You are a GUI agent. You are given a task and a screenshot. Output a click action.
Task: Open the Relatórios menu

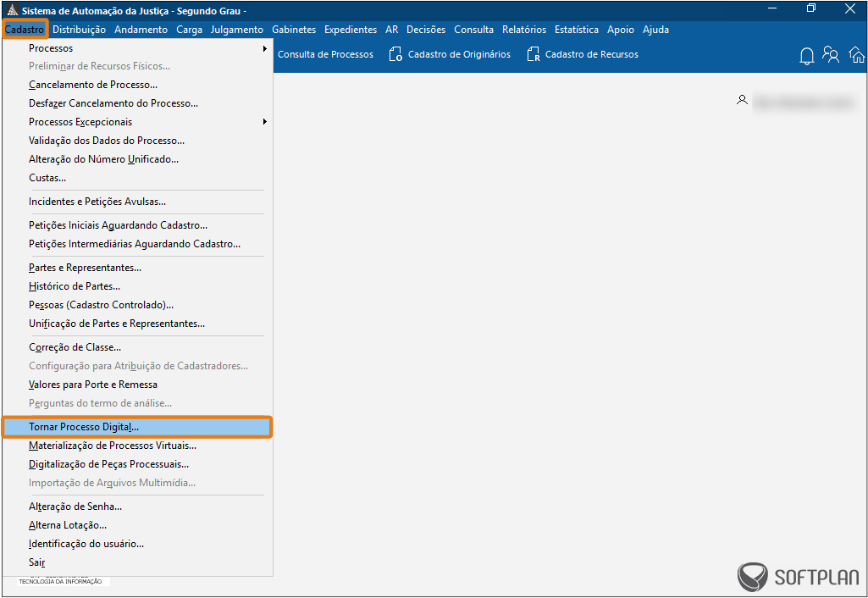pos(524,30)
